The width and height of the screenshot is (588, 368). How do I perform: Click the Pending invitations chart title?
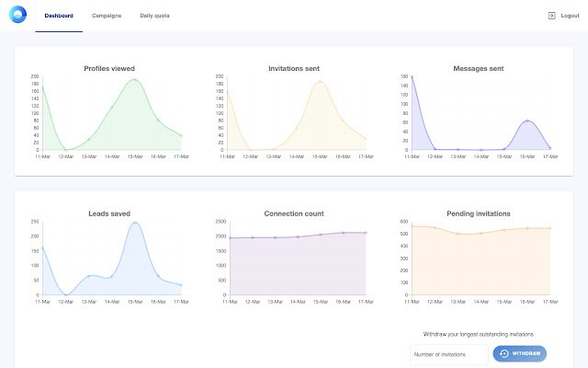(x=478, y=213)
